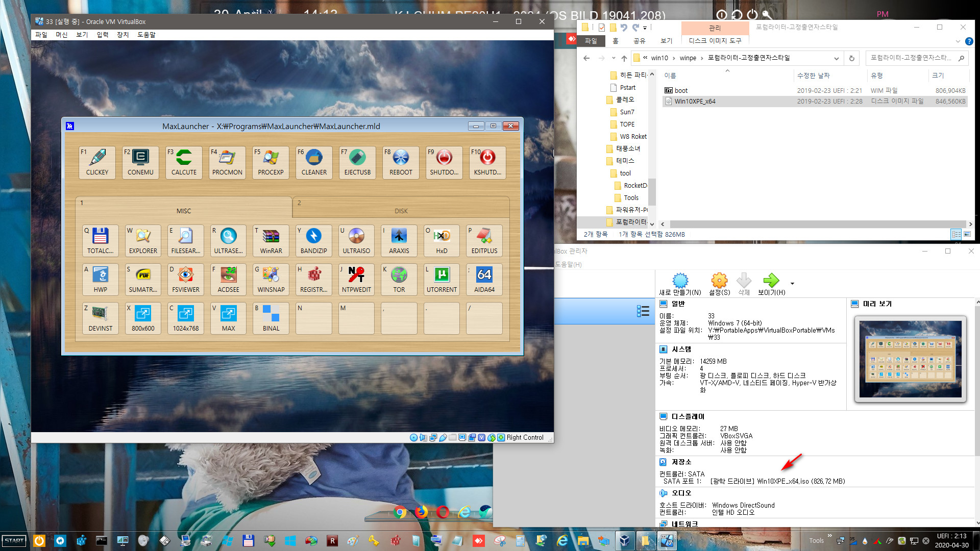The width and height of the screenshot is (980, 551).
Task: Click the KSHUTD... F10 launcher
Action: pyautogui.click(x=487, y=162)
